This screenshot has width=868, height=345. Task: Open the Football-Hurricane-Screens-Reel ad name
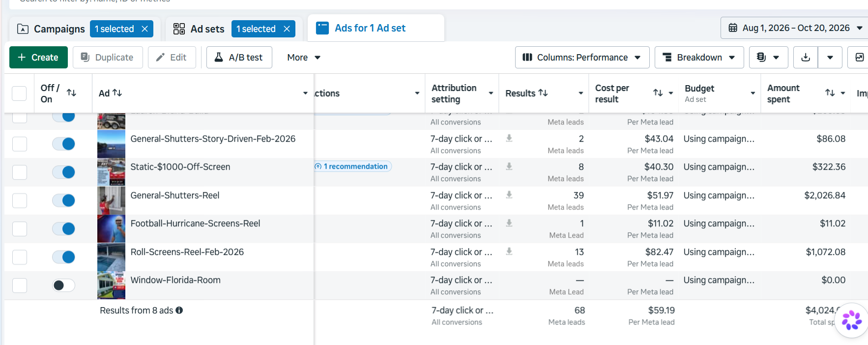[195, 223]
